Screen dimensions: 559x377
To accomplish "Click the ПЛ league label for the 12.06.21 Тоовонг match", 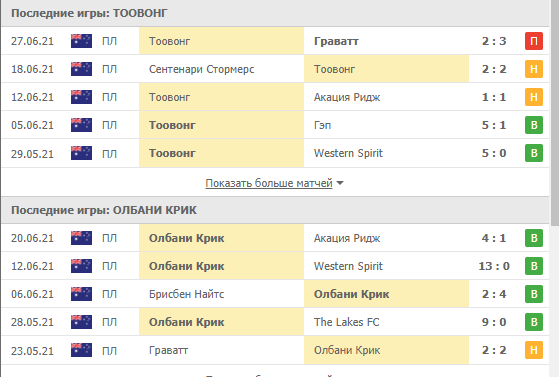I will [109, 97].
